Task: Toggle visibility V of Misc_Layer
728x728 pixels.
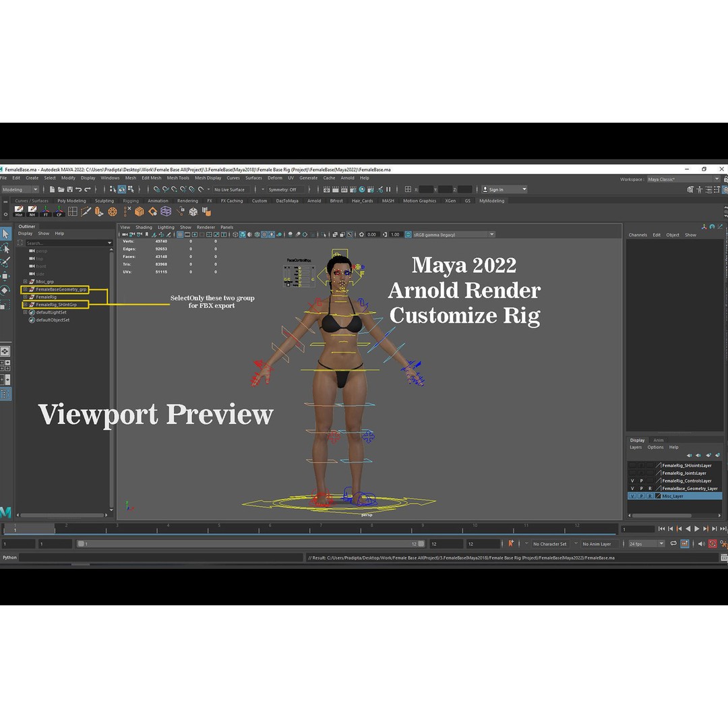Action: coord(632,496)
